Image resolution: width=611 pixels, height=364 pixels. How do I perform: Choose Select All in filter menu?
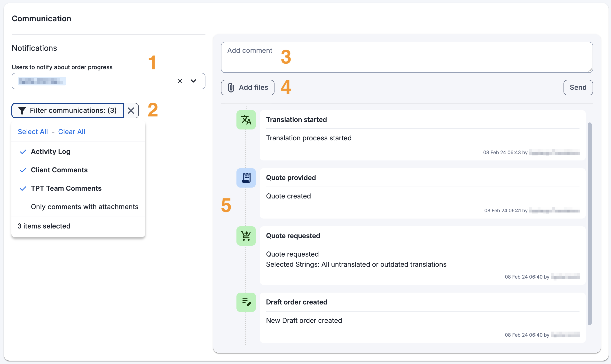tap(33, 132)
